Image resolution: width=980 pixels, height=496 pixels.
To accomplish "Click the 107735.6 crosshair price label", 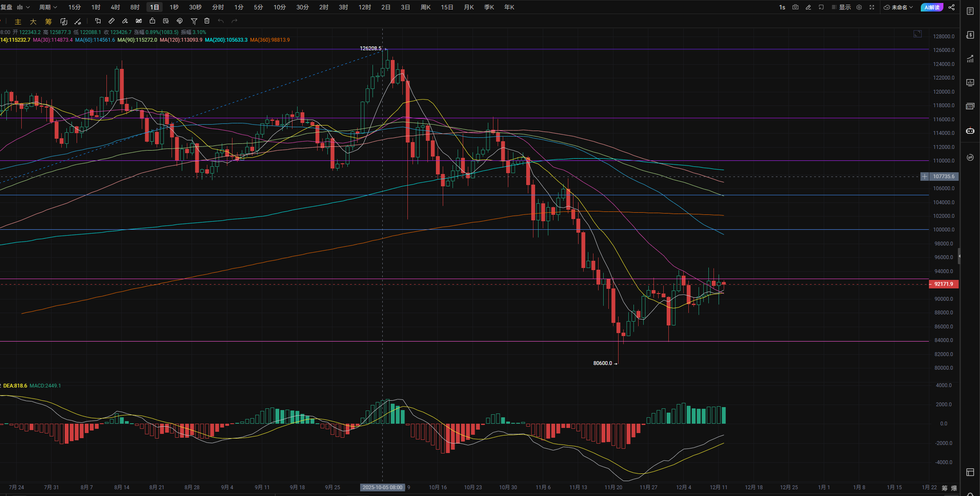I will click(943, 176).
